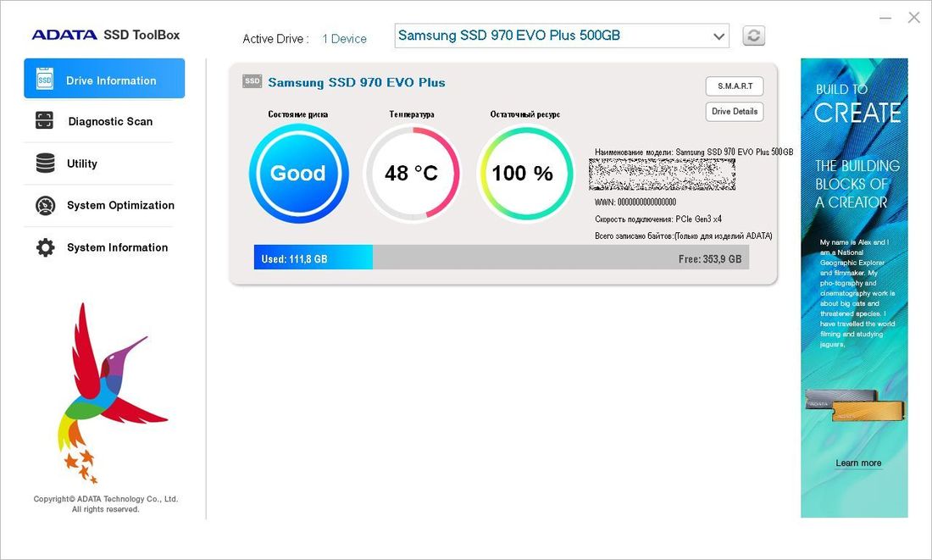This screenshot has height=560, width=932.
Task: Click the WWN: 0000000000000000 line
Action: click(635, 202)
